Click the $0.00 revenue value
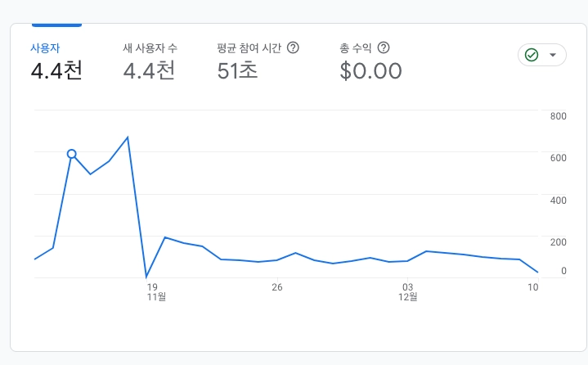Screen dimensions: 588x365 point(370,70)
